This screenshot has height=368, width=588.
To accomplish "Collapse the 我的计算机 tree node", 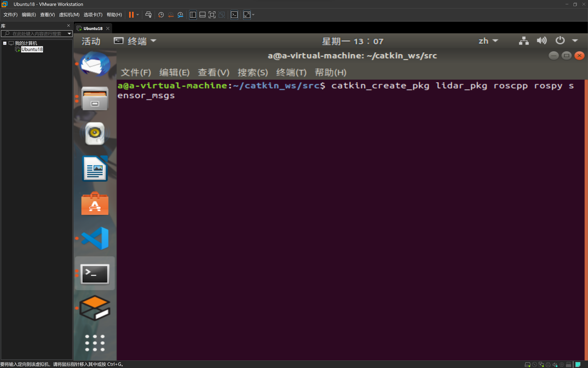I will 5,43.
